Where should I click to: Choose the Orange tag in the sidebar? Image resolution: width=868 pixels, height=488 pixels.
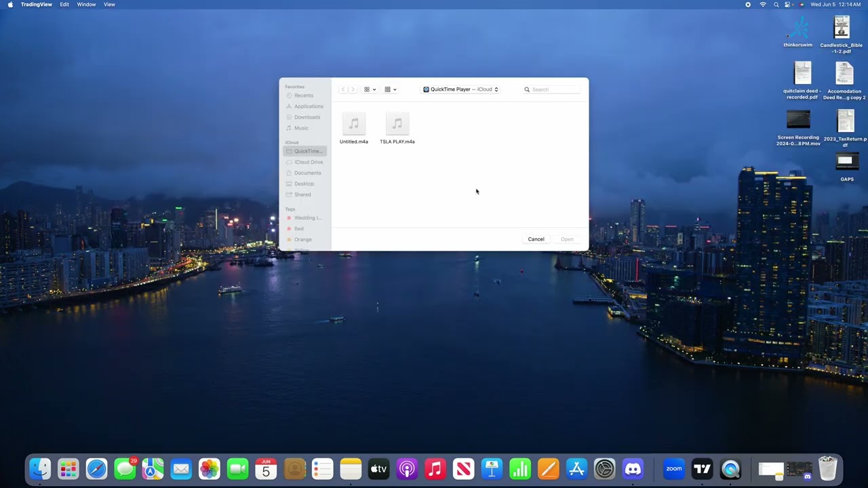(304, 239)
